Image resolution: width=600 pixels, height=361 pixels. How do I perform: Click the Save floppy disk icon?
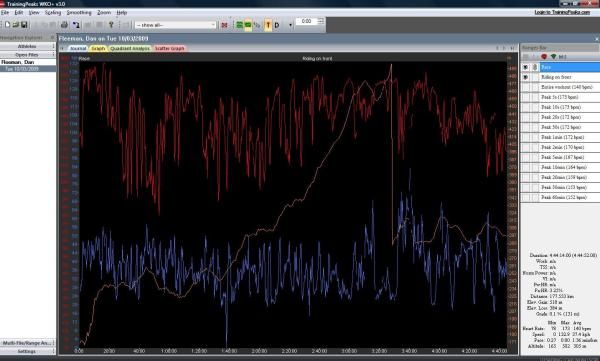tap(24, 25)
